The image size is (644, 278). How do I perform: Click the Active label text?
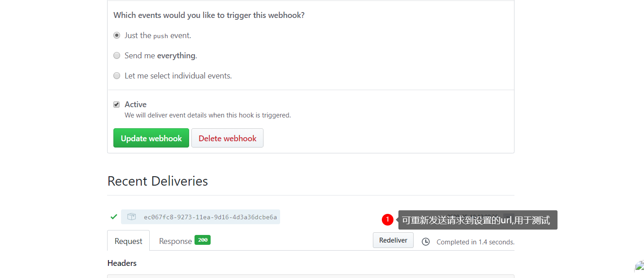click(x=135, y=104)
